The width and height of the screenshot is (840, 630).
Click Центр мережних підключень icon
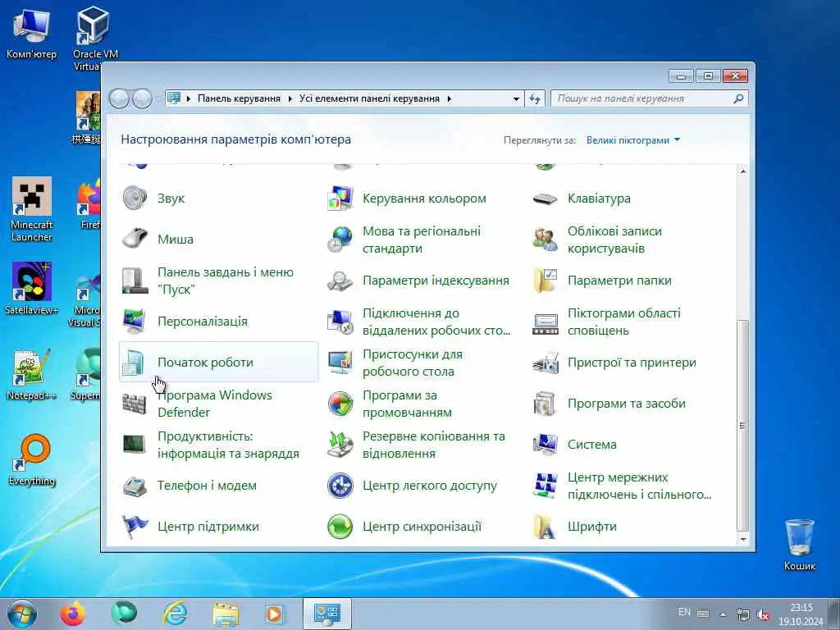546,486
